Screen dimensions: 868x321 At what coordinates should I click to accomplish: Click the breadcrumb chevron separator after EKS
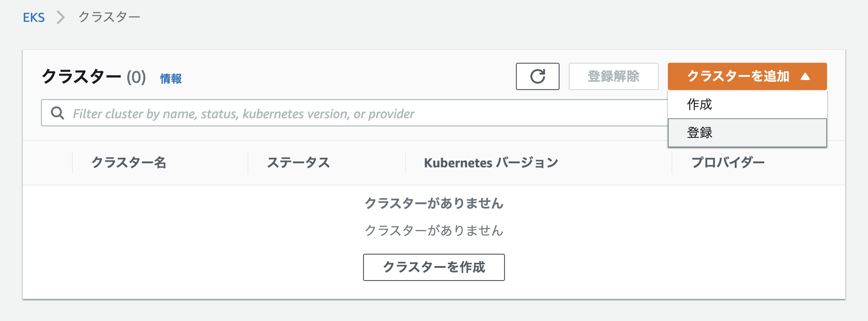click(x=61, y=17)
